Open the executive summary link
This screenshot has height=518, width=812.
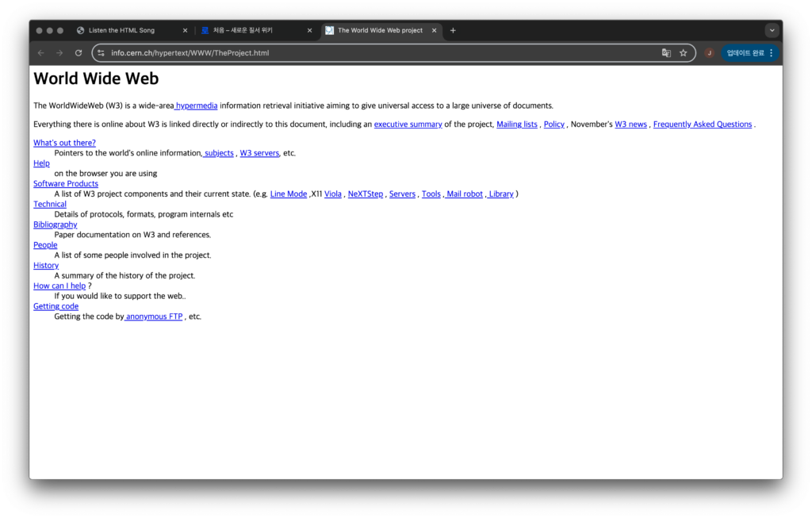click(x=408, y=125)
